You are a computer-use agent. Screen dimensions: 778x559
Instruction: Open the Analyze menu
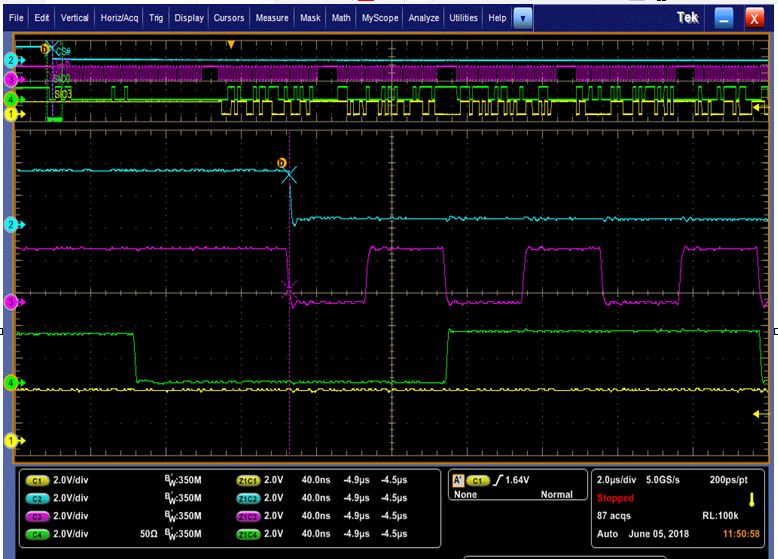[424, 18]
